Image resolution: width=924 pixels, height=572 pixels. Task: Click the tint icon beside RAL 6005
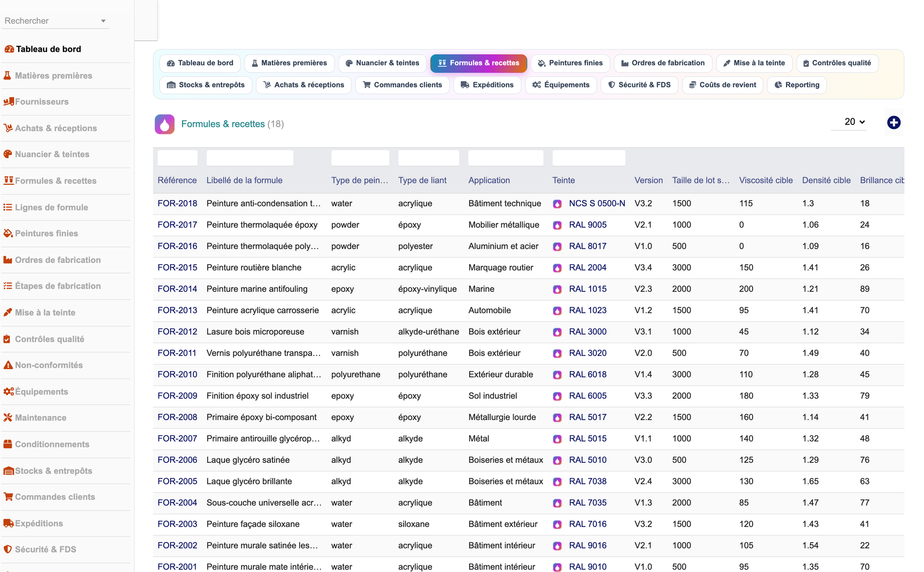coord(557,396)
